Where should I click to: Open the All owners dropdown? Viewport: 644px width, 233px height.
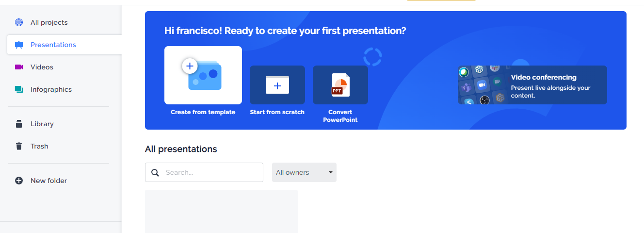pos(304,172)
